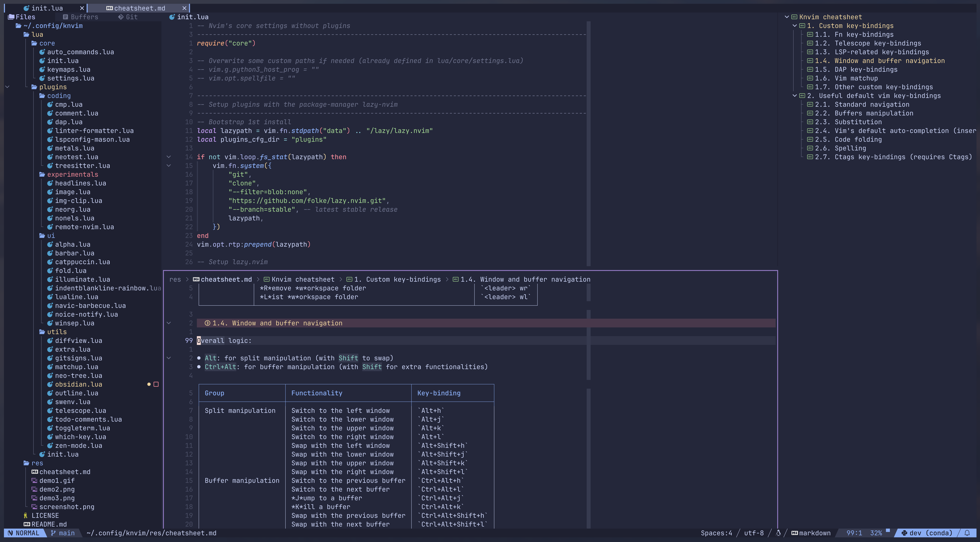Screen dimensions: 980x542
Task: Toggle fold at line 14 if statement
Action: coord(169,157)
